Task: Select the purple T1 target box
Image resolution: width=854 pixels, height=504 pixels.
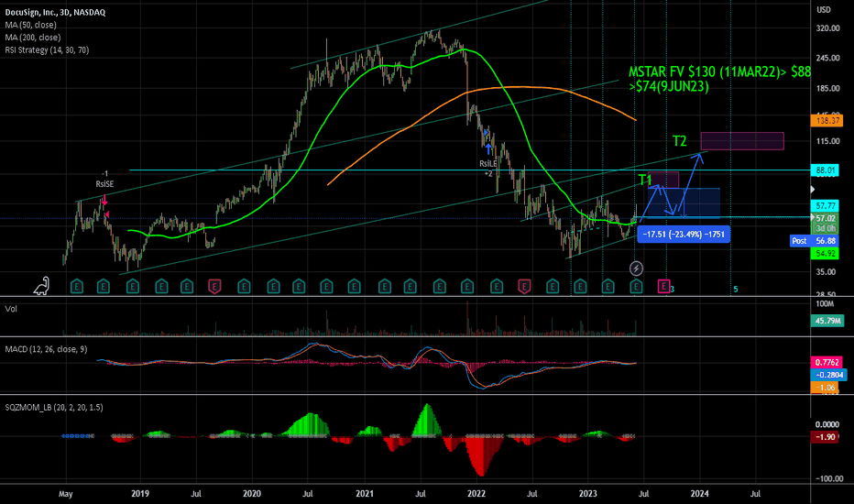Action: (663, 180)
